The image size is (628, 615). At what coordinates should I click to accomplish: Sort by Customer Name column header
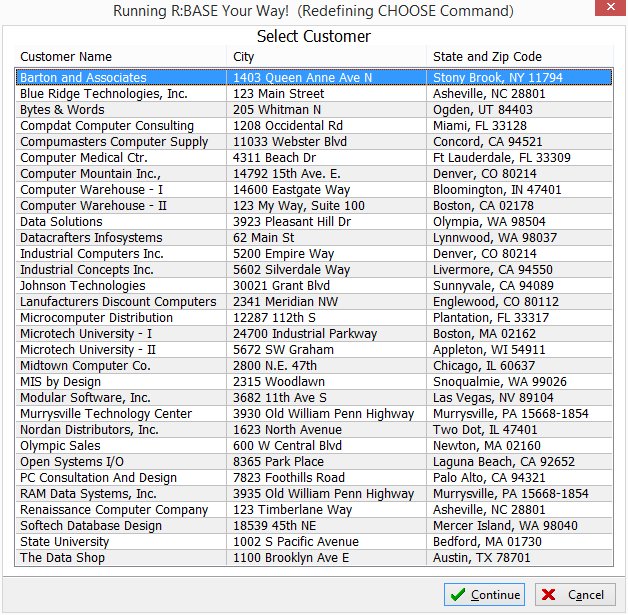click(x=66, y=57)
